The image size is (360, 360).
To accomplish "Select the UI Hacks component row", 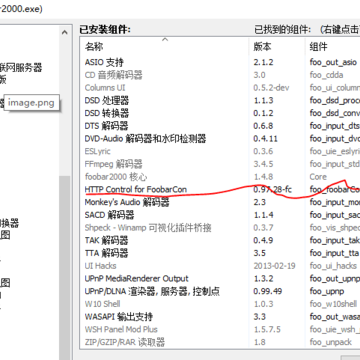I will (220, 266).
